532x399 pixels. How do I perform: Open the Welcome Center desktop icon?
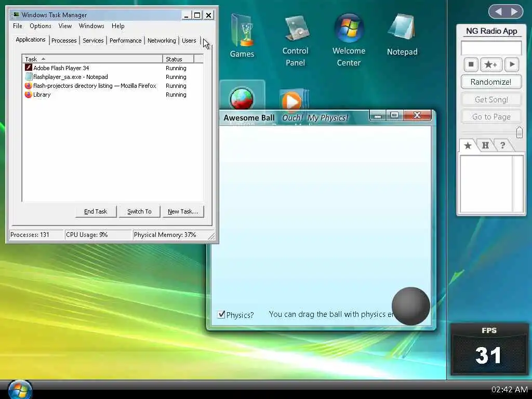[x=349, y=40]
